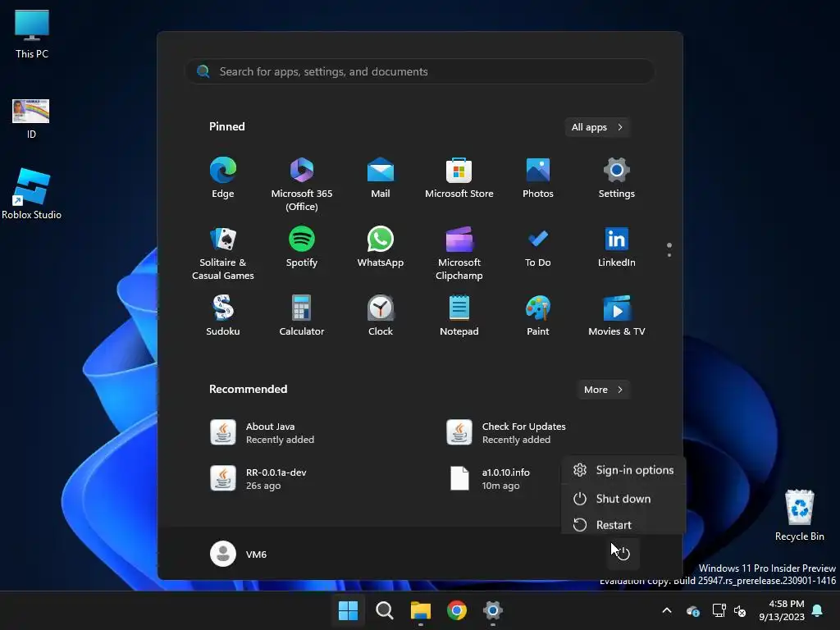Open the Edge browser pinned app

tap(223, 179)
